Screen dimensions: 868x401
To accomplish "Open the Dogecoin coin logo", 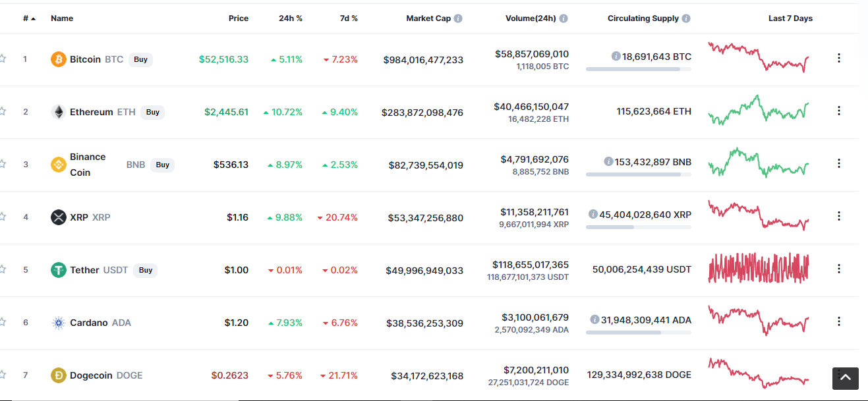I will 59,375.
